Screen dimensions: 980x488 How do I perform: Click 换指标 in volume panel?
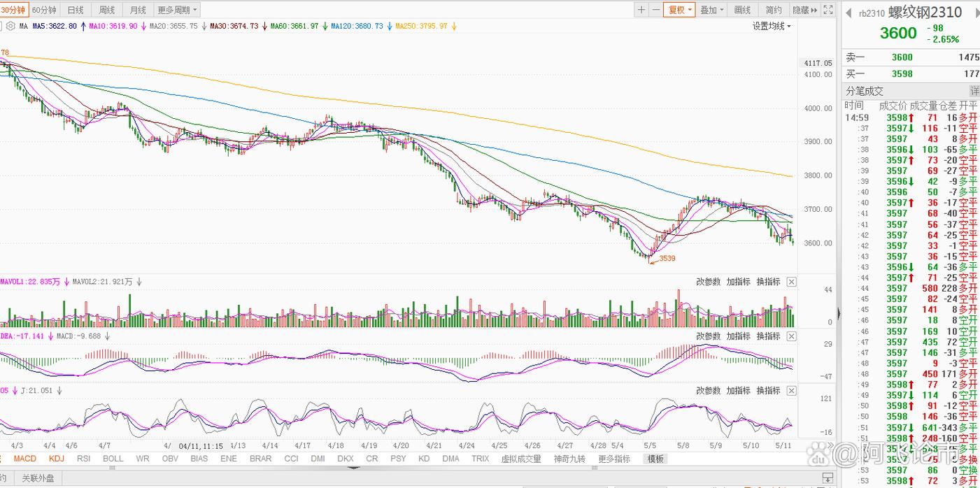[x=768, y=282]
